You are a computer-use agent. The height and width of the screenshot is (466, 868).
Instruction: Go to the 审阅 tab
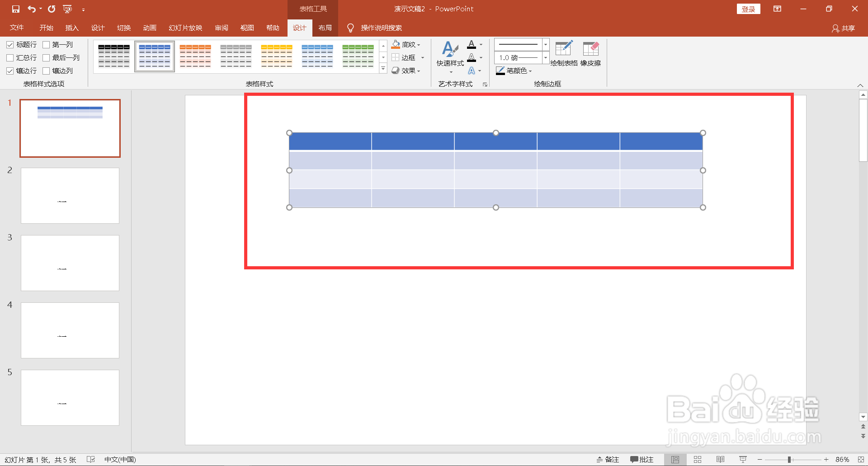pyautogui.click(x=222, y=28)
